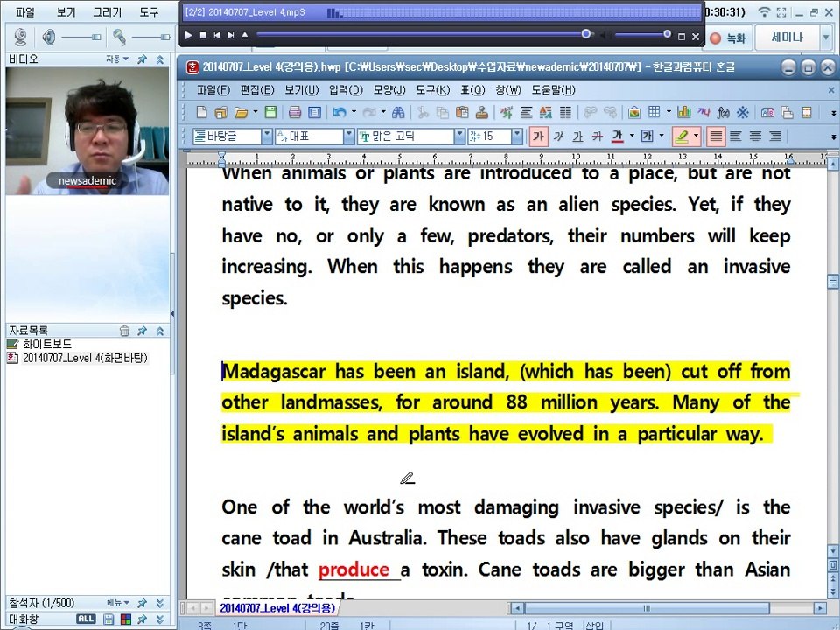Open highlighter color dropdown arrow
840x630 pixels.
[x=696, y=136]
